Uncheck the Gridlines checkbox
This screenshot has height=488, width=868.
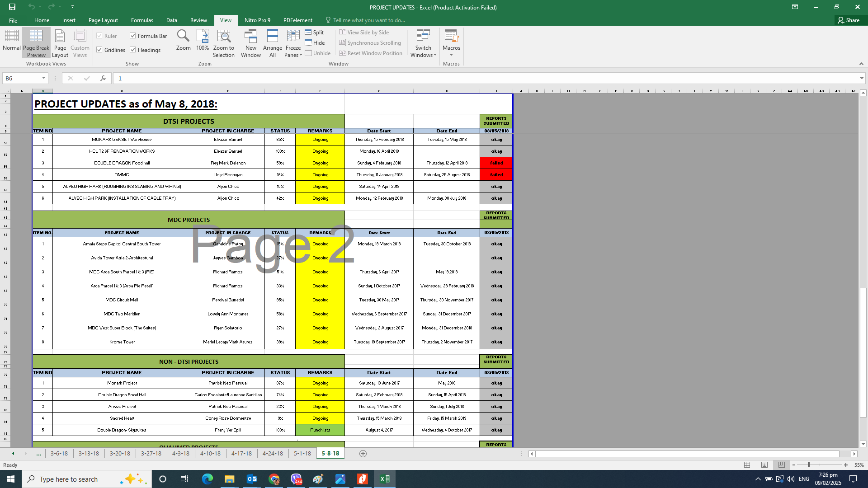pos(99,50)
